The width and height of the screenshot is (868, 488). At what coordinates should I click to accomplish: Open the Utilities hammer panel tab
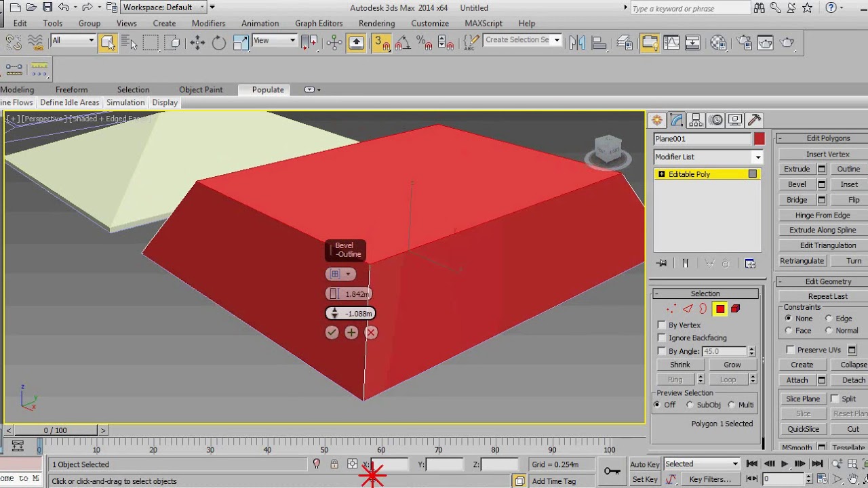[755, 120]
